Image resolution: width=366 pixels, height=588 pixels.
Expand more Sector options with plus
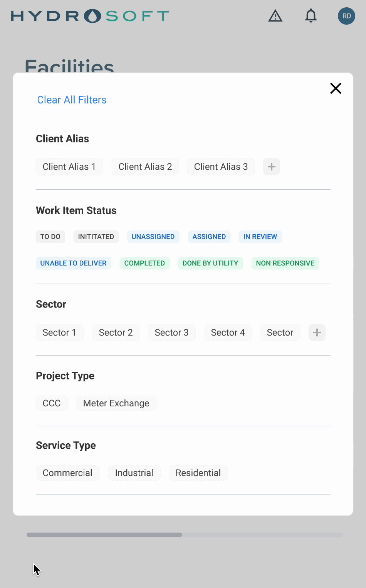[317, 332]
